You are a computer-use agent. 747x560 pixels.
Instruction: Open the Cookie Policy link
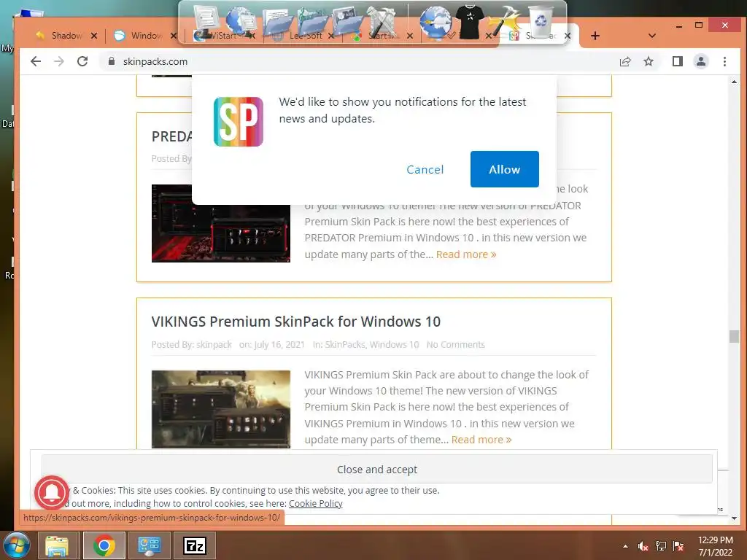click(x=315, y=503)
